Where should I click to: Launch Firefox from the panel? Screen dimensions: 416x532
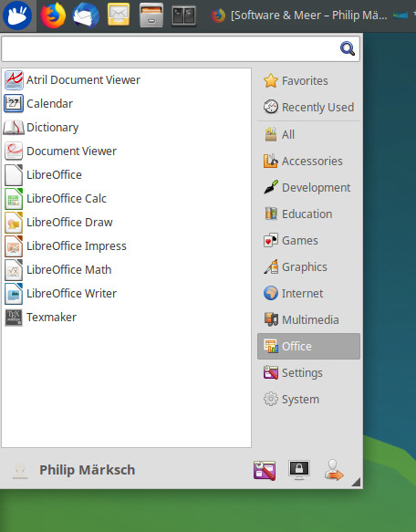(53, 16)
